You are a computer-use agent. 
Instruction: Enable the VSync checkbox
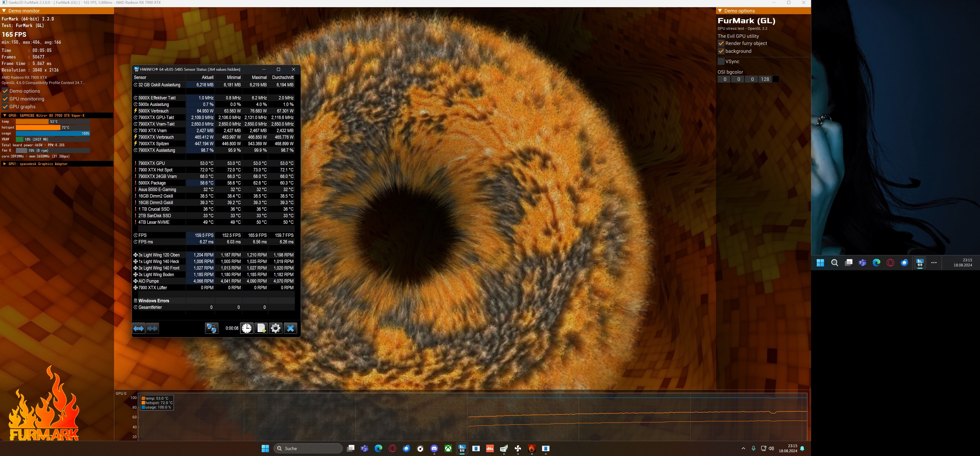(721, 61)
